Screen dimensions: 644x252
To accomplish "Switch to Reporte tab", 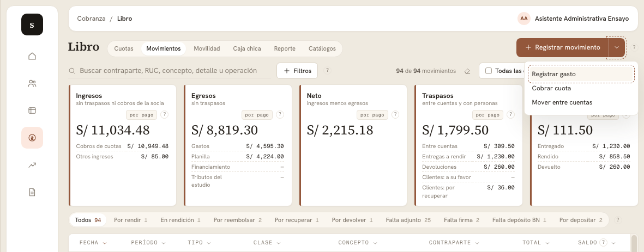I will pyautogui.click(x=285, y=48).
